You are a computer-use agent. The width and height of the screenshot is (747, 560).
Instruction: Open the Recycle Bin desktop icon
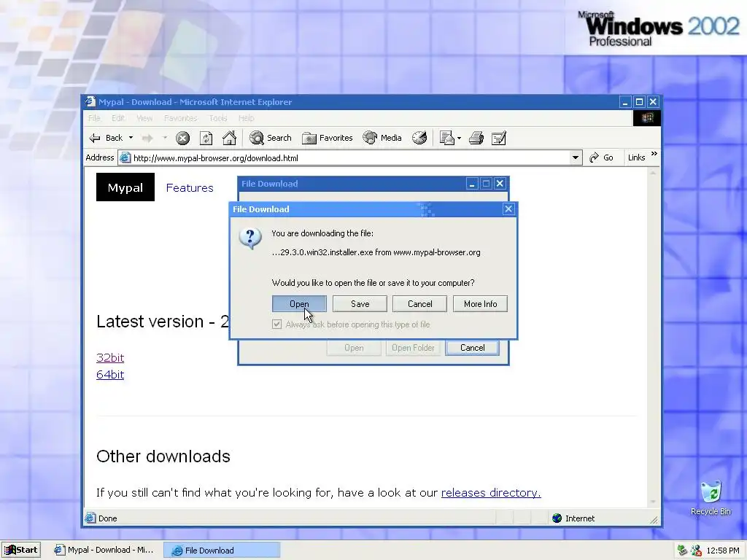tap(711, 498)
